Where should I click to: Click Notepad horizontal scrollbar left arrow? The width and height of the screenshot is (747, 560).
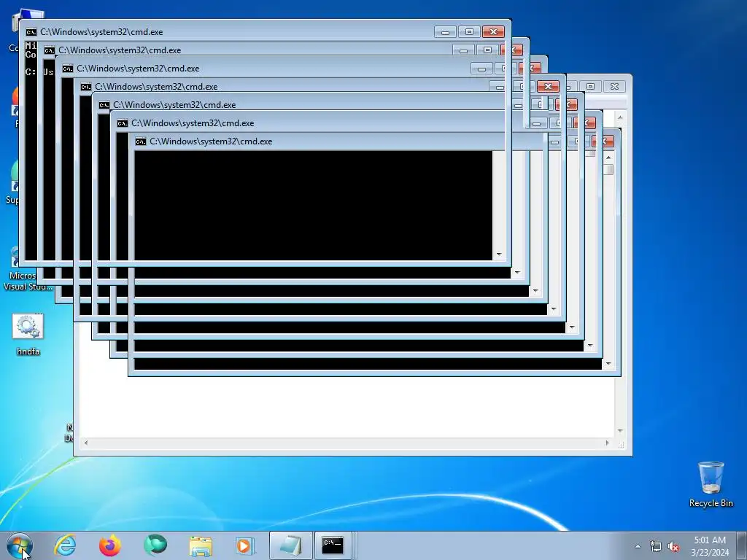tap(86, 443)
